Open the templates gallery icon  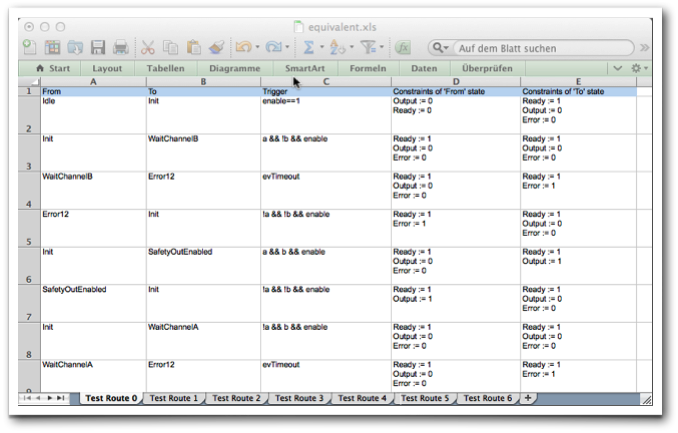(x=52, y=47)
